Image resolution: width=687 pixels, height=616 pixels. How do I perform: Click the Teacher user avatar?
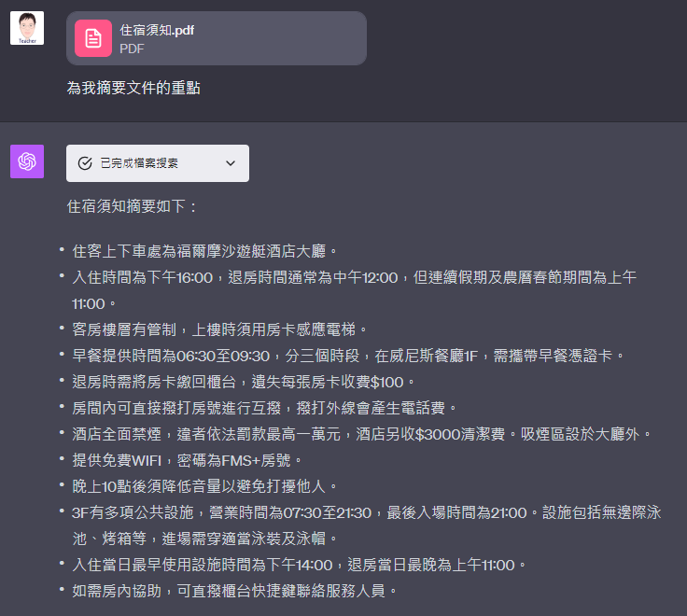coord(27,28)
